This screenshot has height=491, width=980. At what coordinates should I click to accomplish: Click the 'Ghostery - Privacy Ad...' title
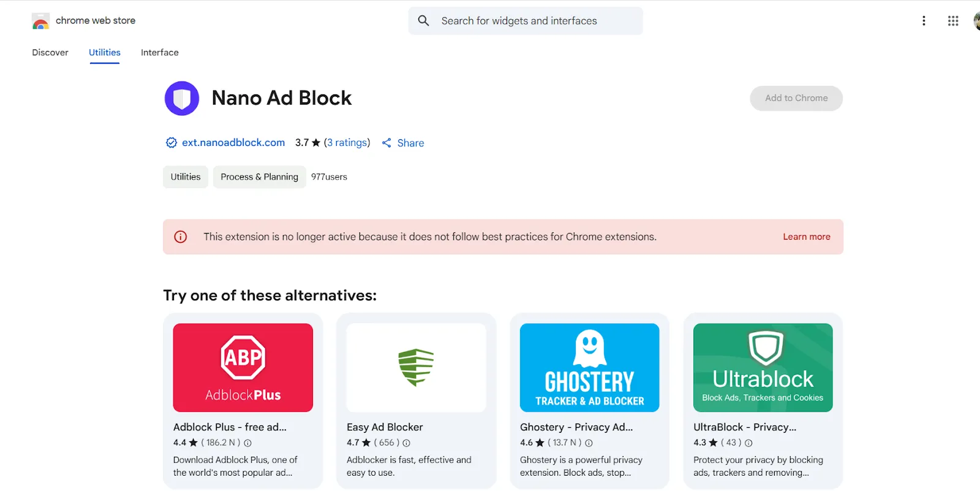576,427
